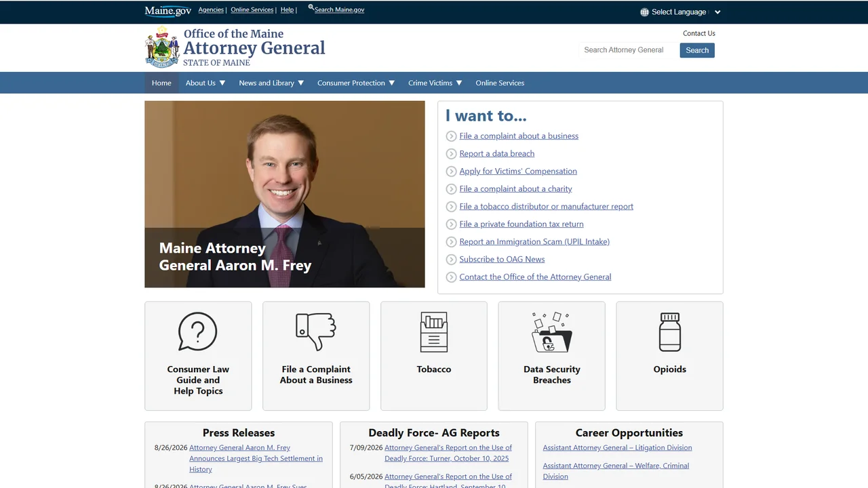Click the blue Search button
Viewport: 868px width, 488px height.
click(x=697, y=50)
